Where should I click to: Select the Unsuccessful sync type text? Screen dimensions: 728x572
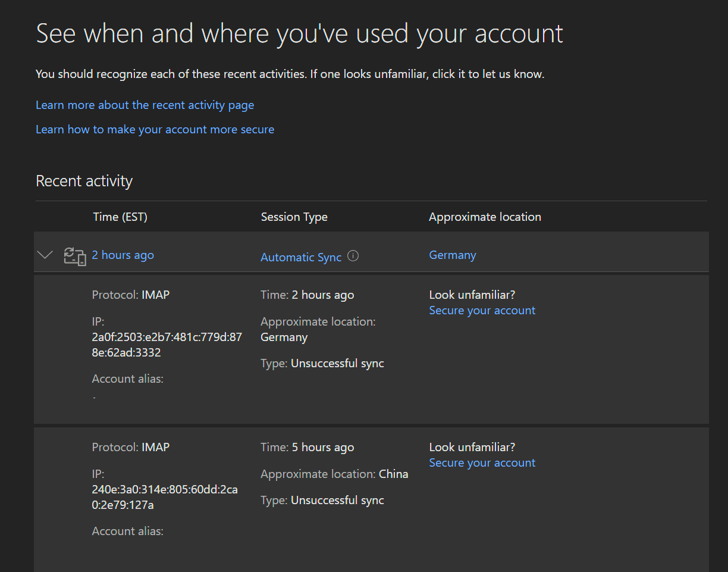coord(337,363)
